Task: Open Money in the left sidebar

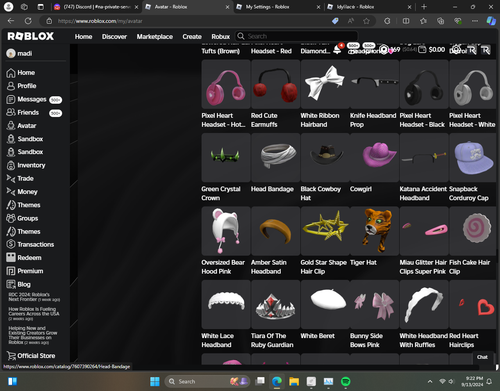Action: [x=27, y=192]
